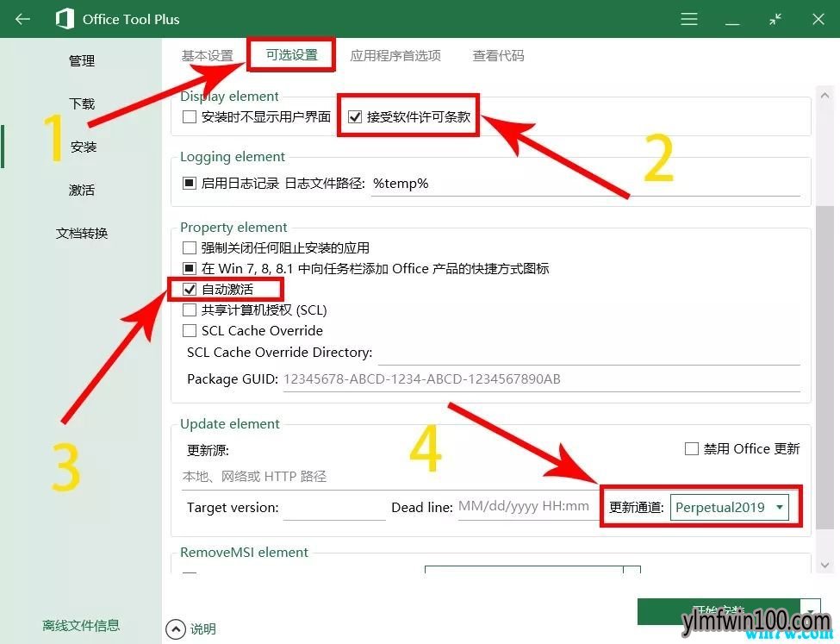
Task: Open 激活 in the sidebar
Action: pyautogui.click(x=82, y=190)
